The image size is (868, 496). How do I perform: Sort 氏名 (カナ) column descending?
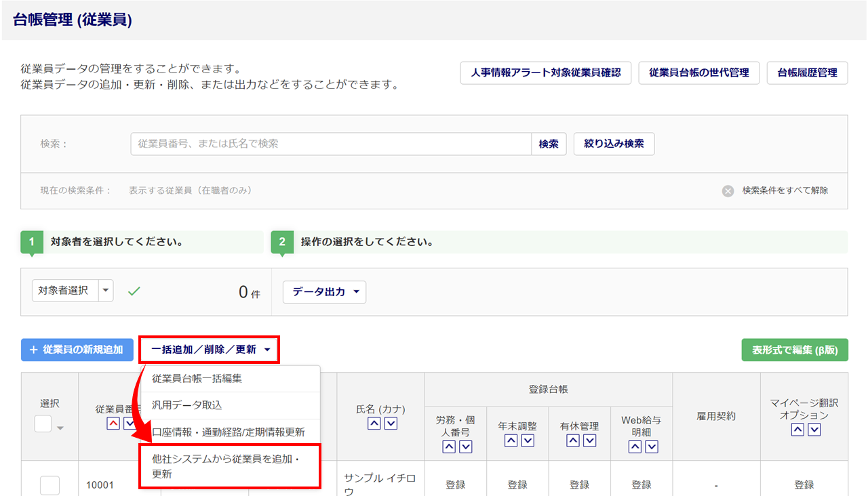(390, 423)
